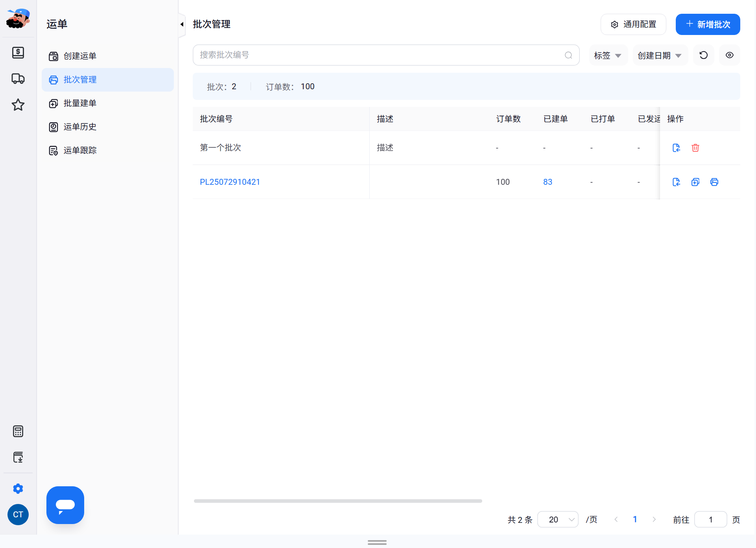Focus the 搜索批次编号 search field
This screenshot has width=756, height=548.
pyautogui.click(x=386, y=55)
